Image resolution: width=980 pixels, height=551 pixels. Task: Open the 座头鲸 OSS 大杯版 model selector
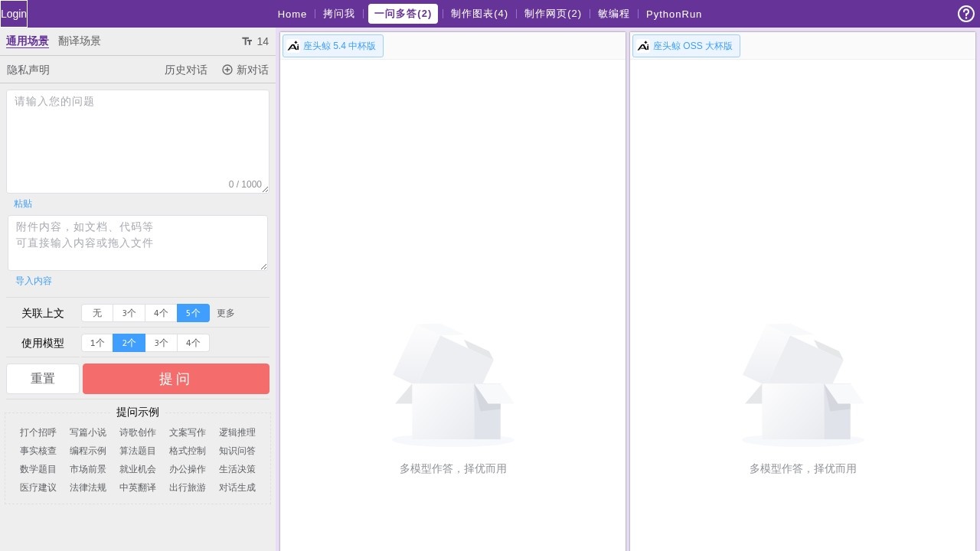686,46
